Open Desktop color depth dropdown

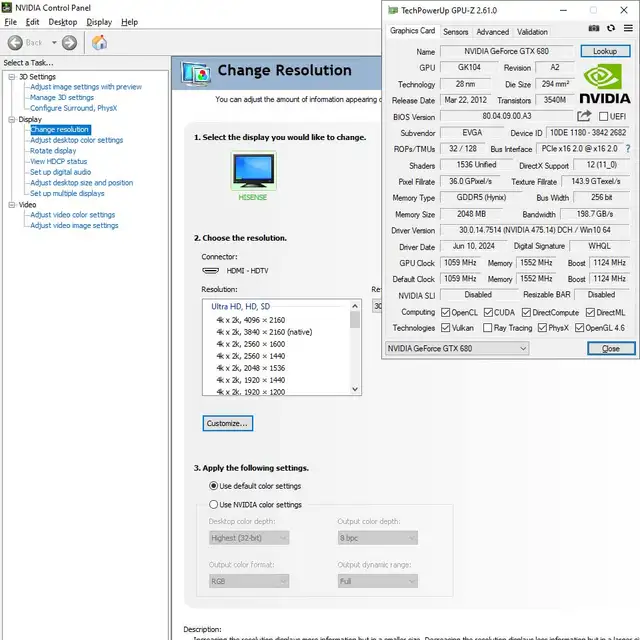(x=249, y=538)
